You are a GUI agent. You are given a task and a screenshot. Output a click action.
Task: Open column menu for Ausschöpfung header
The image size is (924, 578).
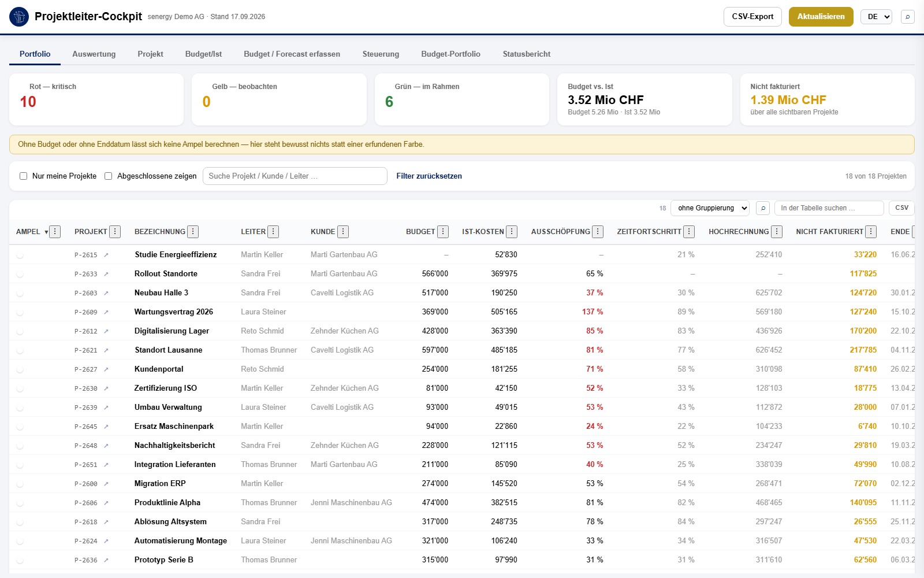[598, 232]
